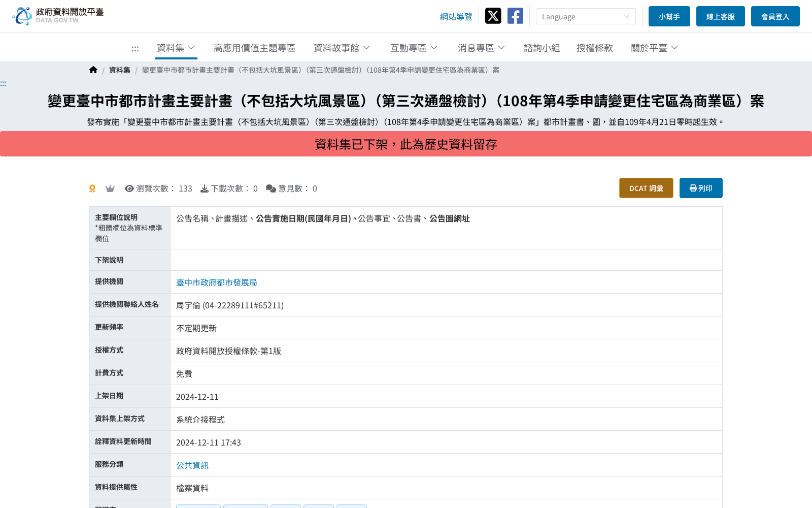
Task: Select the 系統介接程式 value
Action: point(200,420)
